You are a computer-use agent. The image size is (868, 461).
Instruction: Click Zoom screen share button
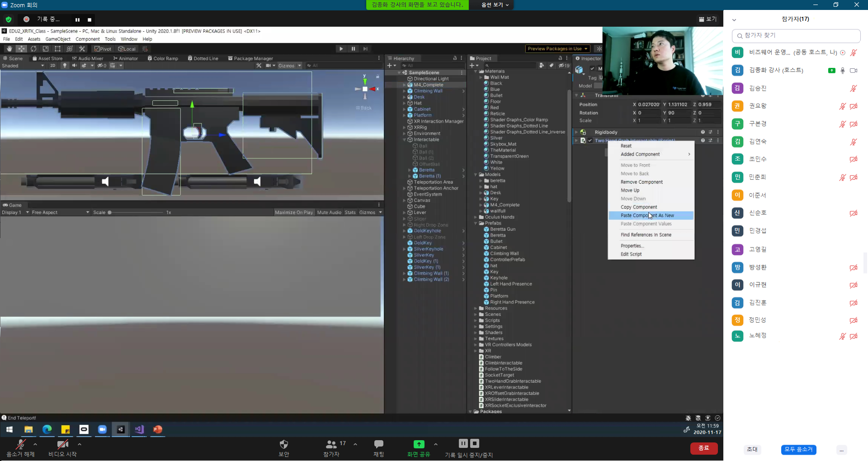coord(419,448)
